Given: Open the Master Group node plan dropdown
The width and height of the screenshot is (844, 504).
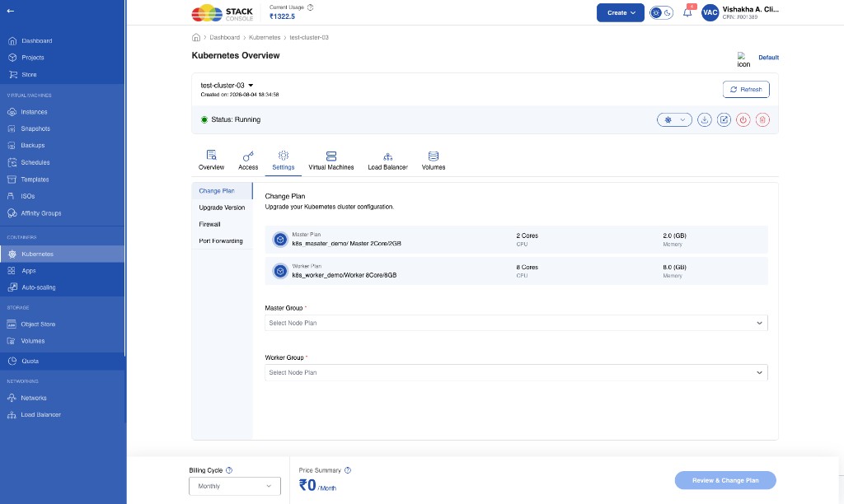Looking at the screenshot, I should (516, 323).
